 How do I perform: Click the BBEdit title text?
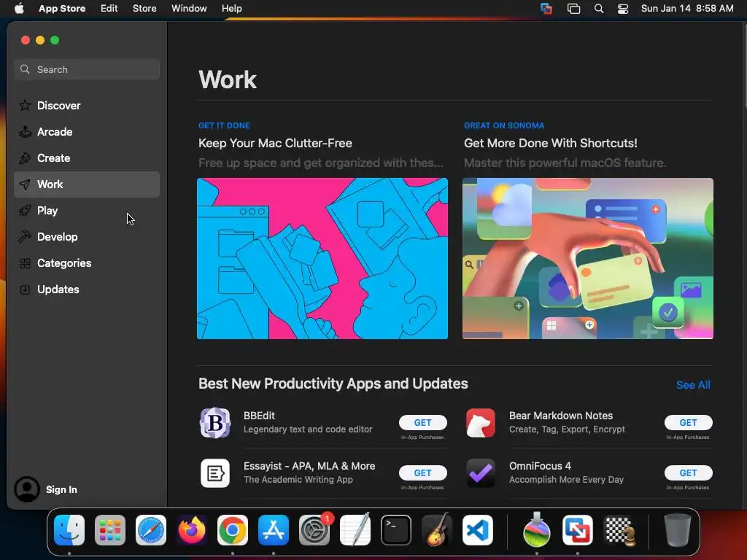pos(259,416)
